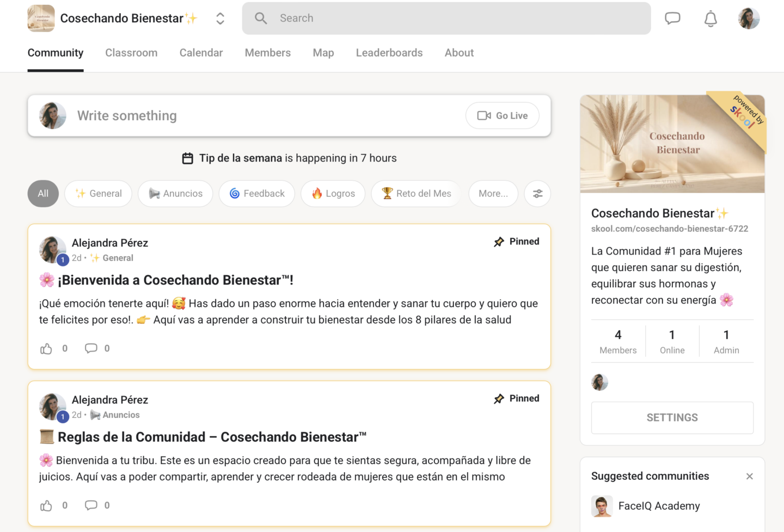The width and height of the screenshot is (784, 532).
Task: Start a stream with Go Live
Action: point(502,116)
